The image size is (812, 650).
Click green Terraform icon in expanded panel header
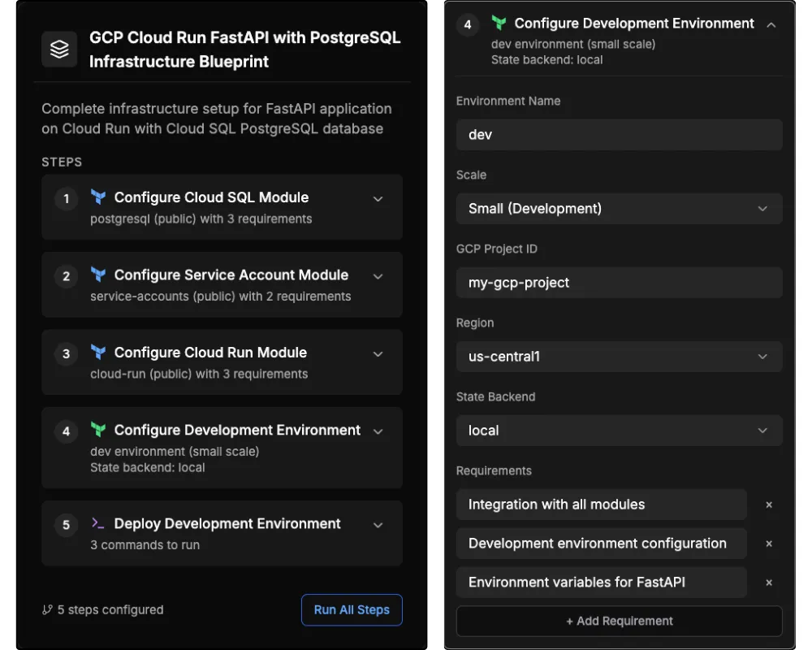(x=499, y=23)
